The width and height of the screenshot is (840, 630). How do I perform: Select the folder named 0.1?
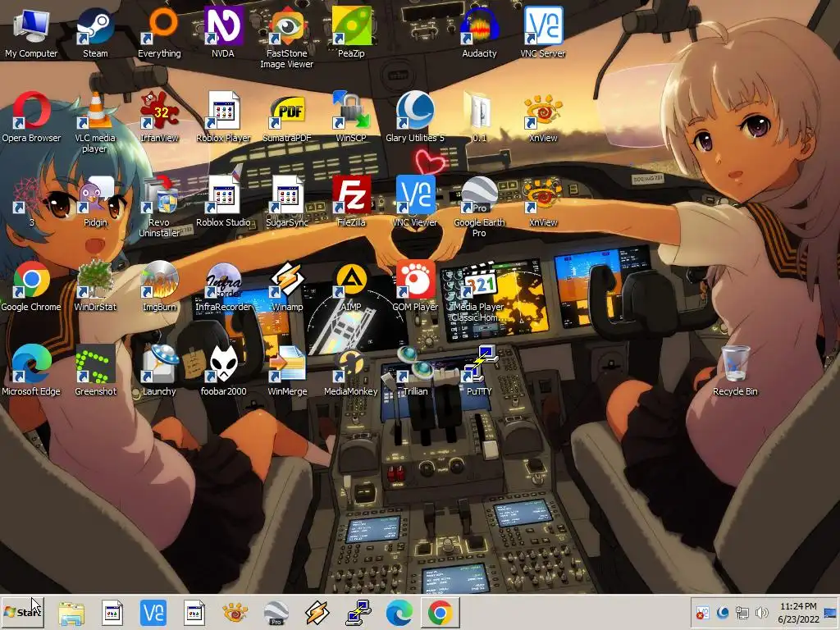click(x=479, y=116)
